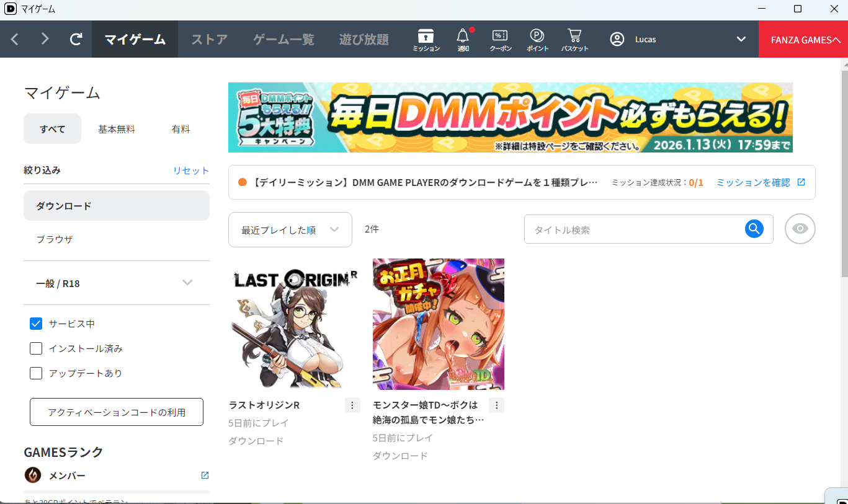Open the ミッション icon in the header
Image resolution: width=848 pixels, height=504 pixels.
(x=426, y=40)
